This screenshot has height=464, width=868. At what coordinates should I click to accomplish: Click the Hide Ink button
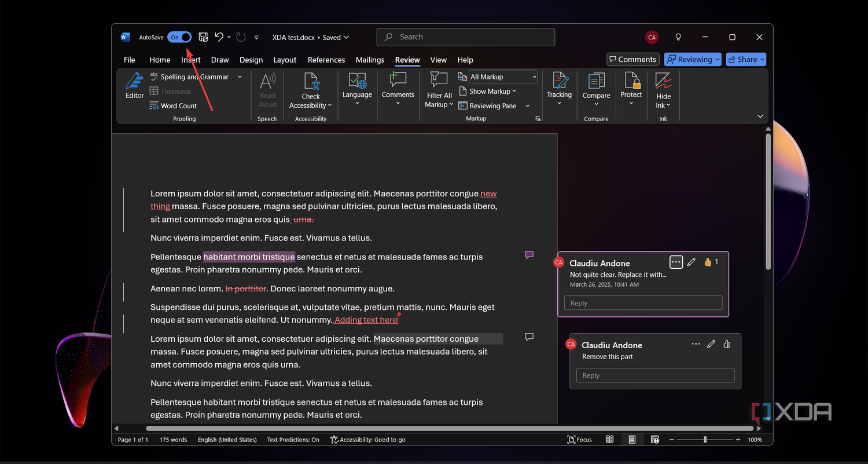663,90
